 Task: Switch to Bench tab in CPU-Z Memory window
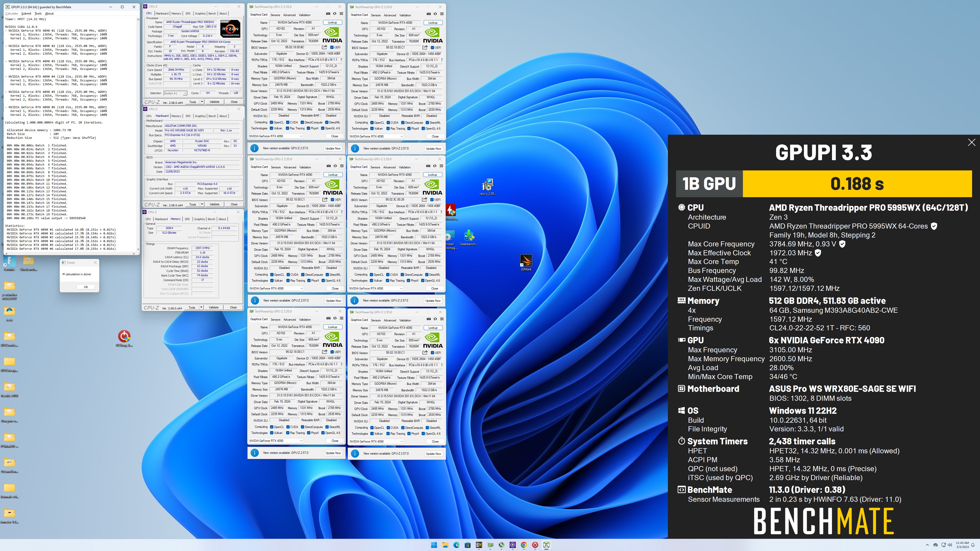212,219
